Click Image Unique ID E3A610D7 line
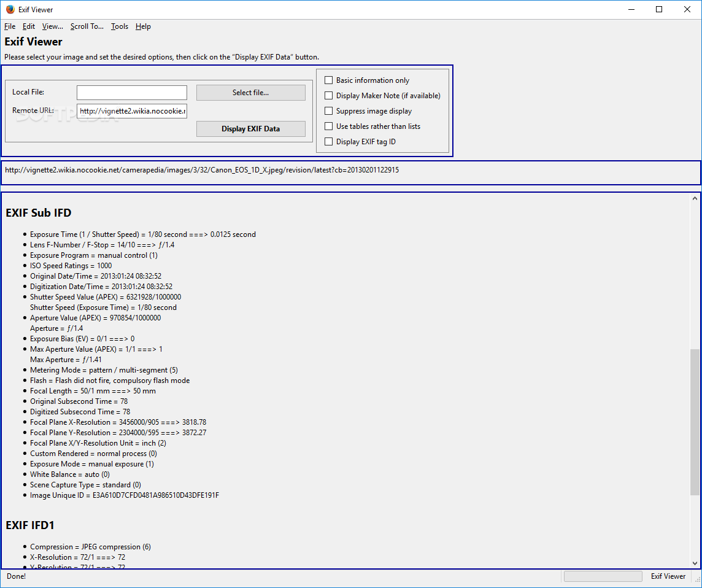The height and width of the screenshot is (588, 702). click(125, 495)
